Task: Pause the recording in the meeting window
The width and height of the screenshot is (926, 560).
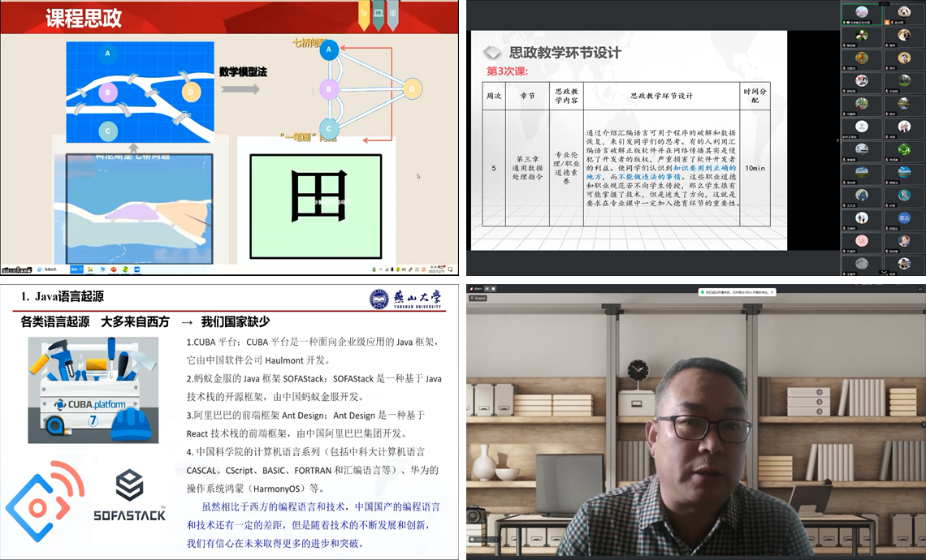Action: tap(487, 288)
